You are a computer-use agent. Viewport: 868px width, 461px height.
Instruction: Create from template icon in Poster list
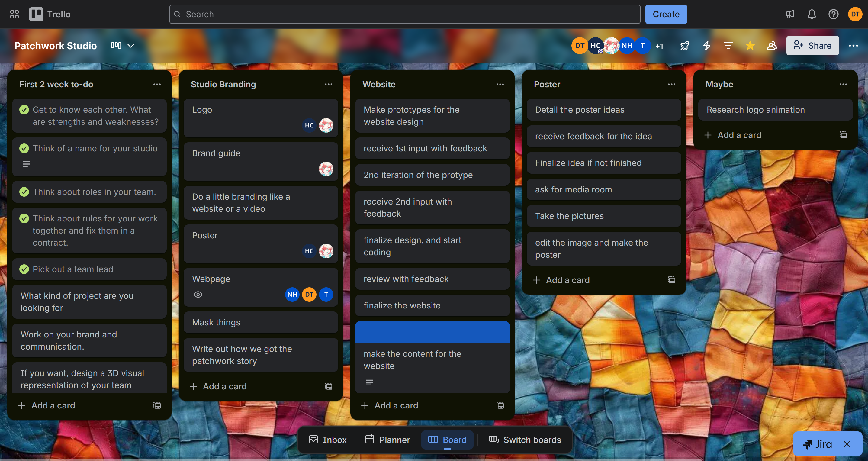[x=672, y=280]
